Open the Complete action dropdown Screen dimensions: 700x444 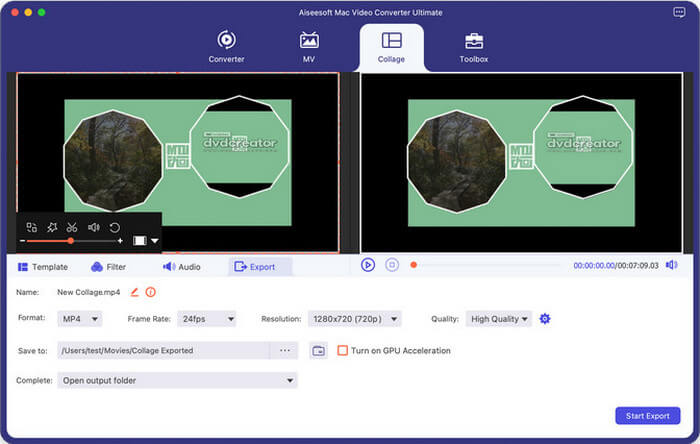click(x=177, y=381)
